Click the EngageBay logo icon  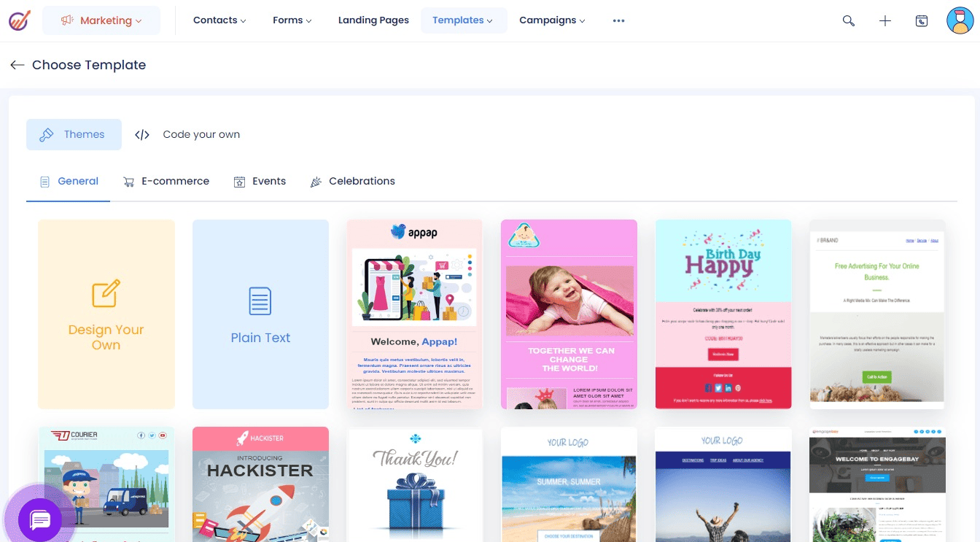click(20, 20)
